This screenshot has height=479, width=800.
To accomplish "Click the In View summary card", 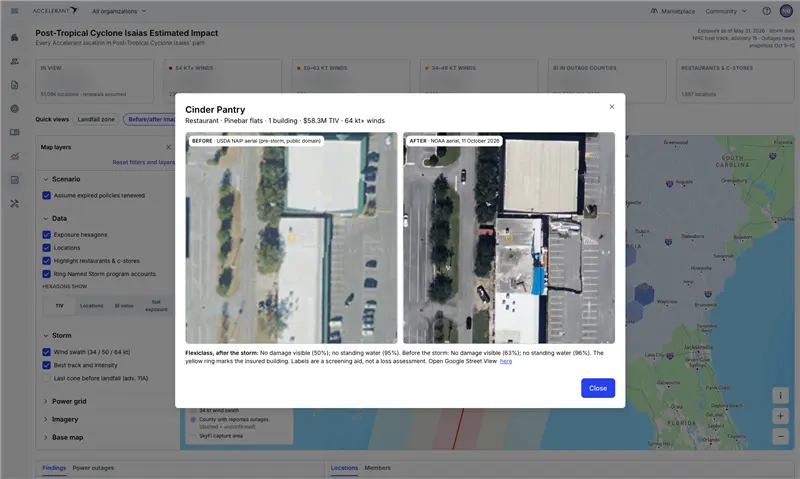I will point(94,81).
